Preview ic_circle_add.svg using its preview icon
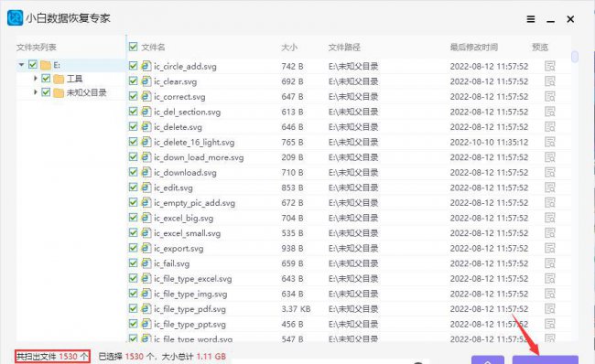Screen dimensions: 595x364 point(550,66)
